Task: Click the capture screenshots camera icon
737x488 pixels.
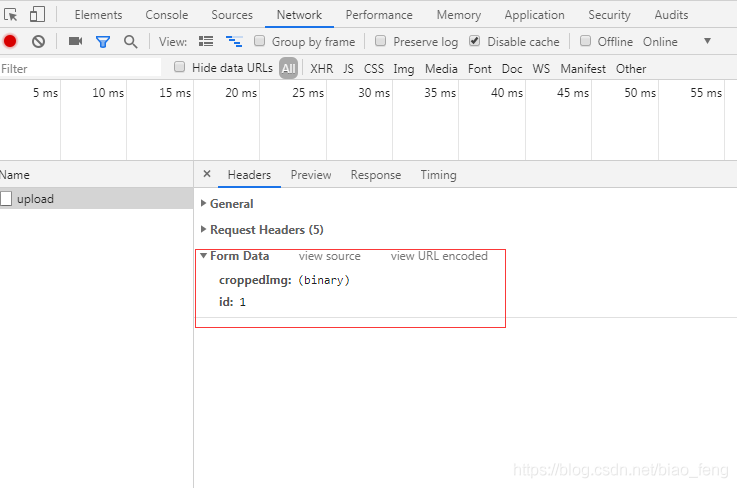Action: coord(75,42)
